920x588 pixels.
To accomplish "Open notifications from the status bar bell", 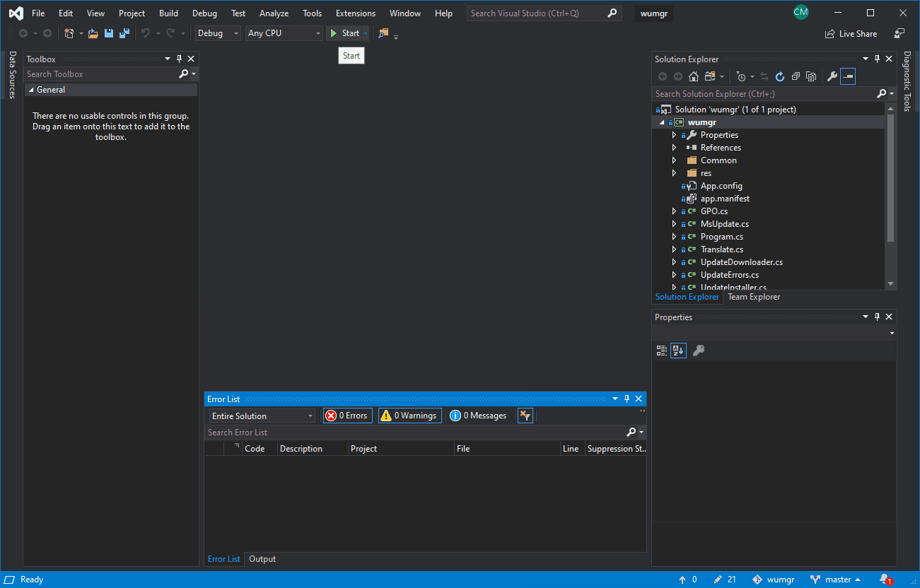I will 886,579.
